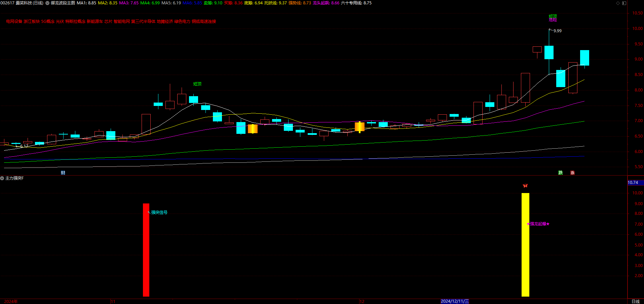The image size is (644, 304).
Task: Click the 短顶 危险 warning label near peak
Action: click(553, 18)
